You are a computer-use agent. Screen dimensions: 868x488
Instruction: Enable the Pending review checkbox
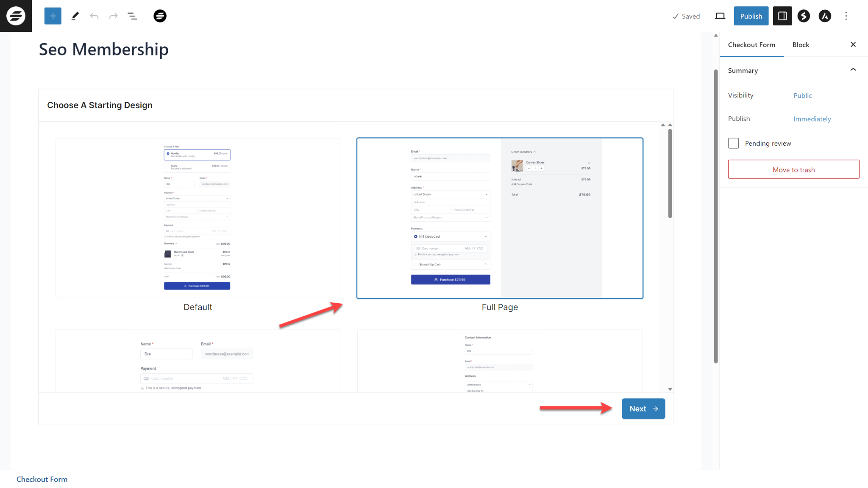[733, 143]
